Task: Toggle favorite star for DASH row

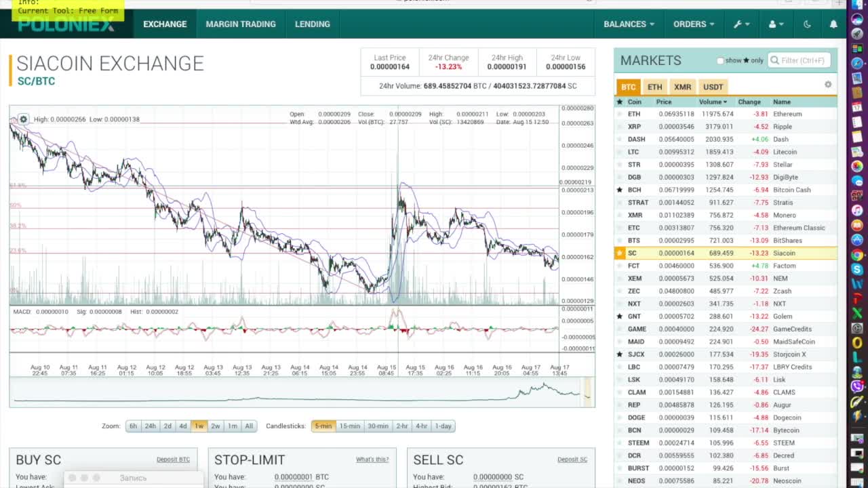Action: click(619, 139)
